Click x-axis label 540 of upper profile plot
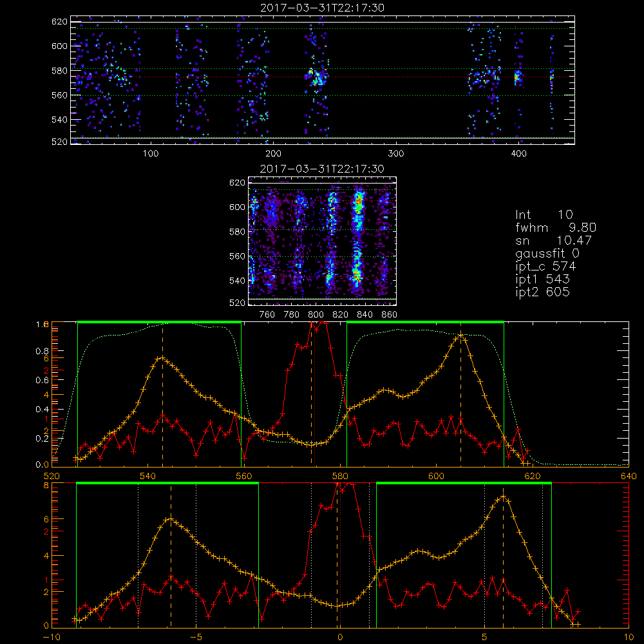644x644 pixels. [147, 477]
